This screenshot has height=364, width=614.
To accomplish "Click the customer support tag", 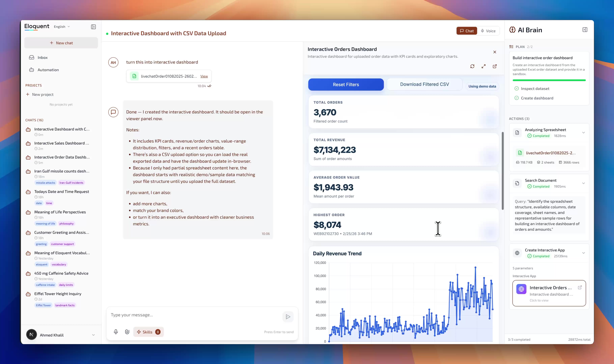I will point(62,244).
